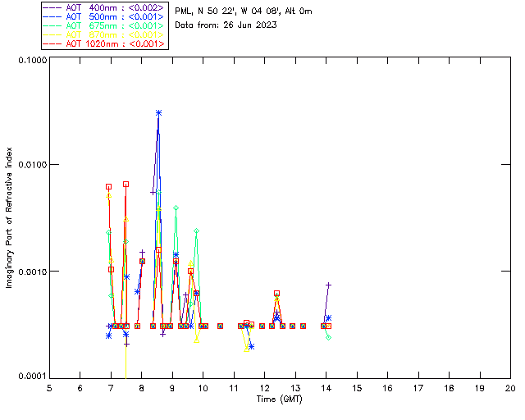
Task: Click the x-axis tick label 11
Action: pyautogui.click(x=234, y=388)
